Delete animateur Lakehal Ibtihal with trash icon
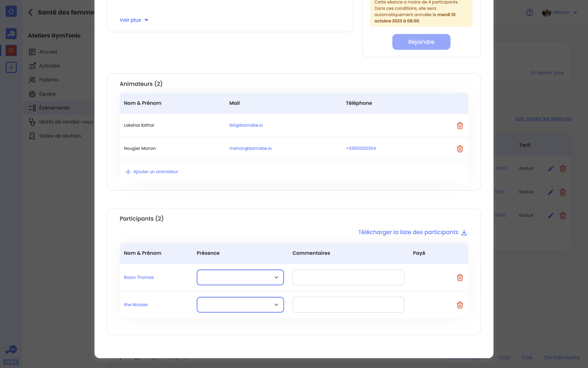588x368 pixels. coord(460,126)
